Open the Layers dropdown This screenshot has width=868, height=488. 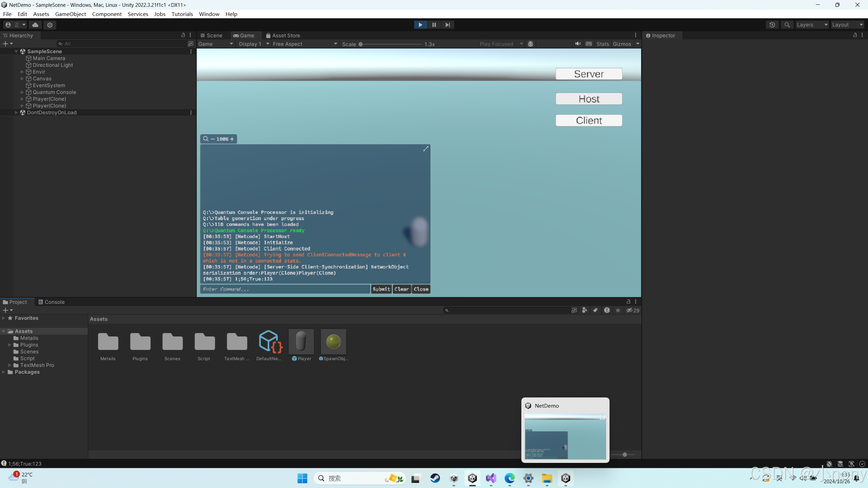tap(812, 25)
